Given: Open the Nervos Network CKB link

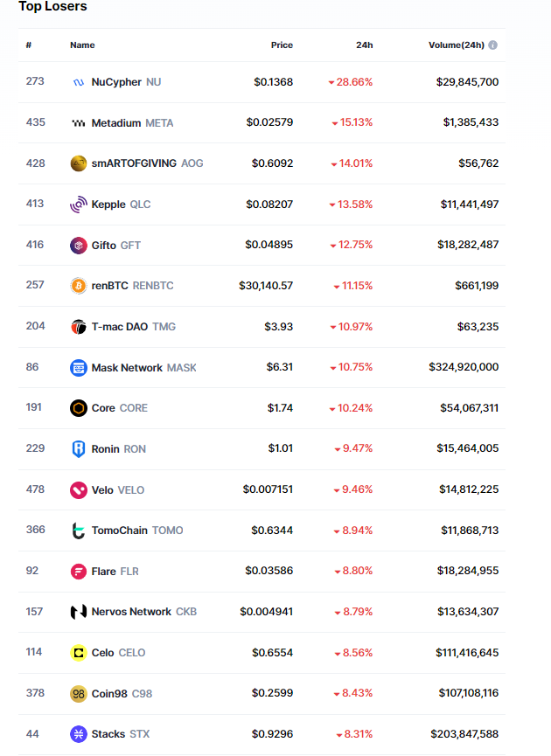Looking at the screenshot, I should point(131,612).
